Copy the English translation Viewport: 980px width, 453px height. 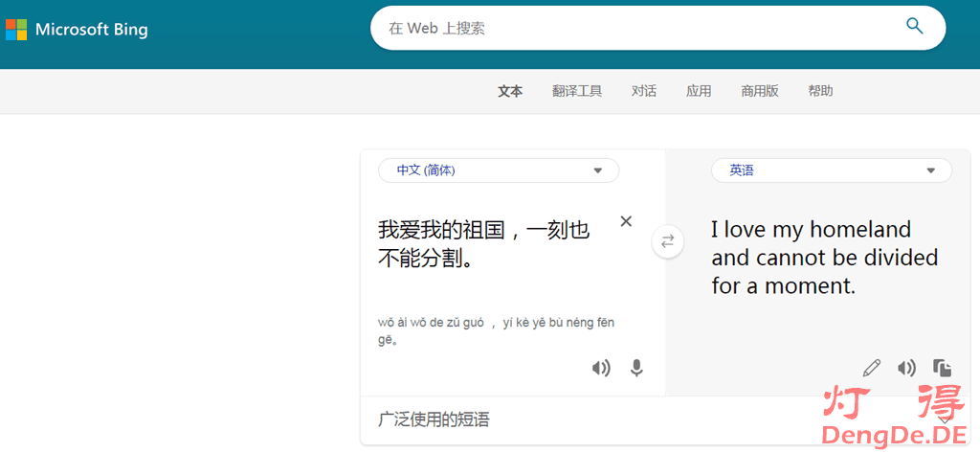tap(942, 368)
